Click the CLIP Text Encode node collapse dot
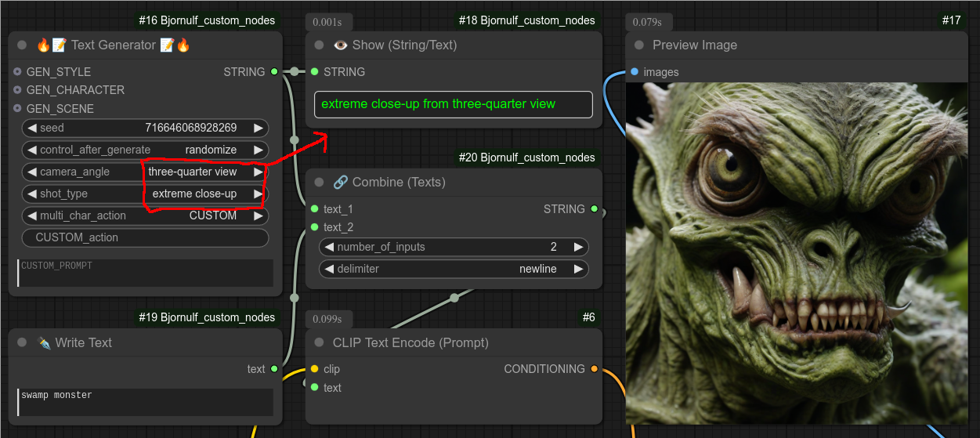Screen dimensions: 980x438 coord(319,343)
